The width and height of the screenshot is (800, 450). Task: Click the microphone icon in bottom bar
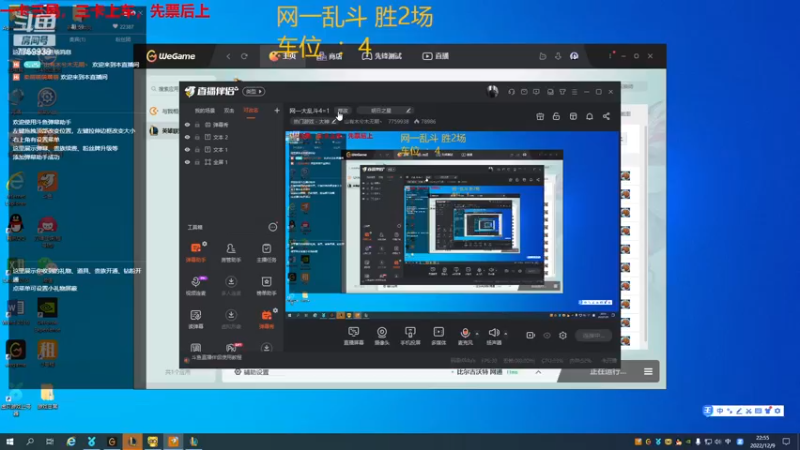[465, 335]
